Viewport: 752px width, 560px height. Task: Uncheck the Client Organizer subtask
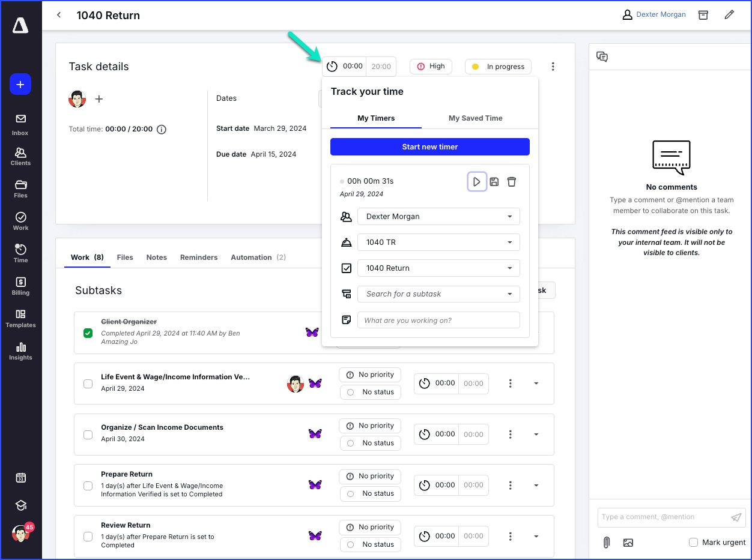[88, 333]
